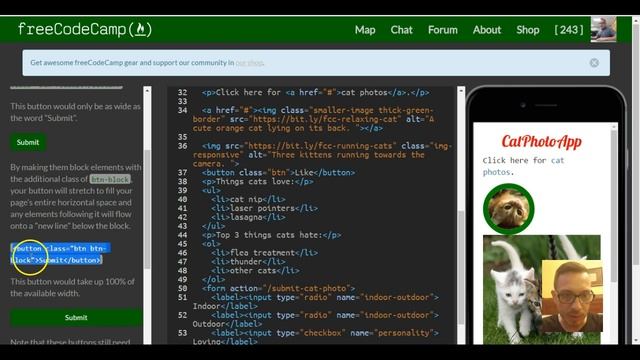Click the CatPhotoApp heading in preview

click(x=541, y=142)
